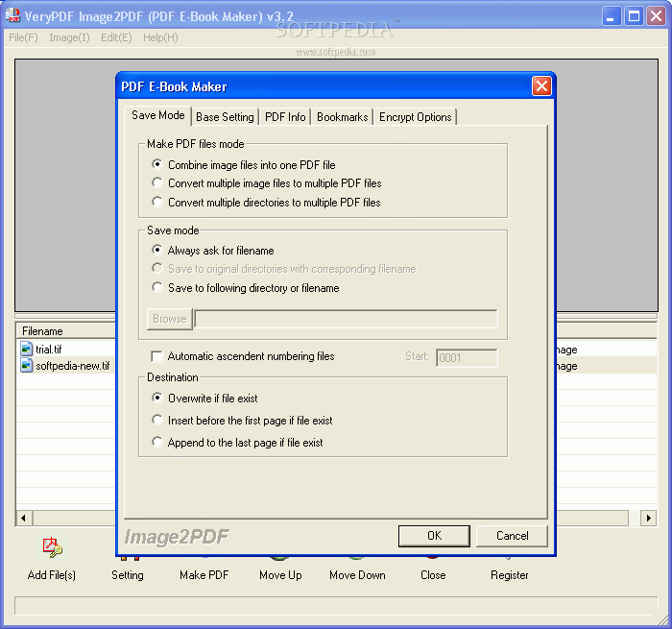Click the Filename column header
Screen dimensions: 672x629
click(x=66, y=331)
